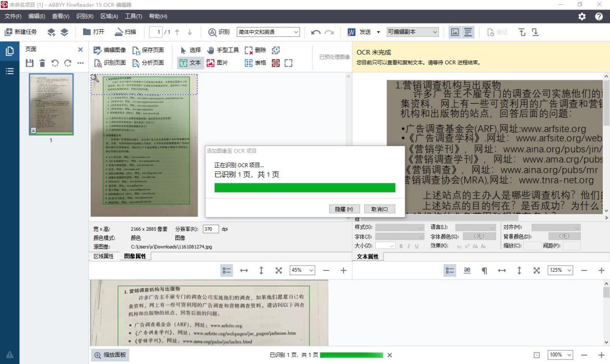
Task: Click the redo arrow icon
Action: click(x=329, y=32)
